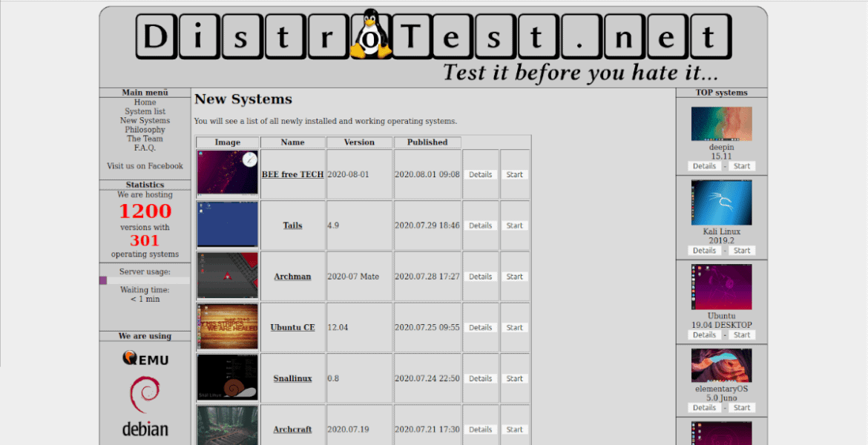The width and height of the screenshot is (868, 445).
Task: Start Ubuntu 19.04 DESKTOP
Action: 742,334
